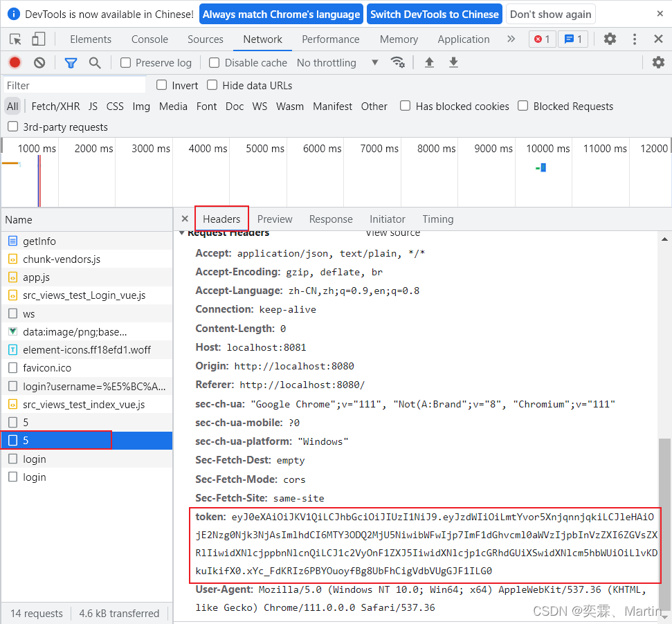
Task: Filter requests by Fetch/XHR
Action: pyautogui.click(x=56, y=107)
